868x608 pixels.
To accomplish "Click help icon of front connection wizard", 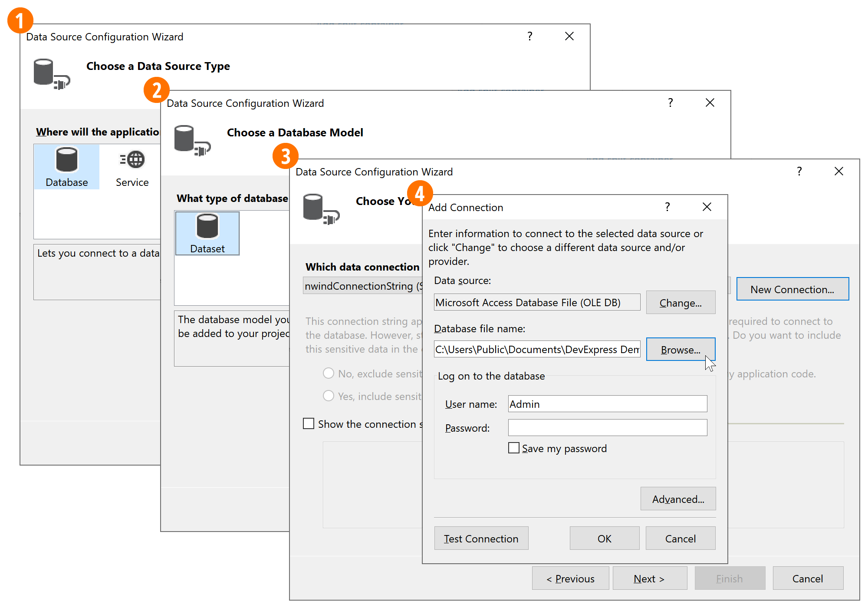I will click(799, 172).
